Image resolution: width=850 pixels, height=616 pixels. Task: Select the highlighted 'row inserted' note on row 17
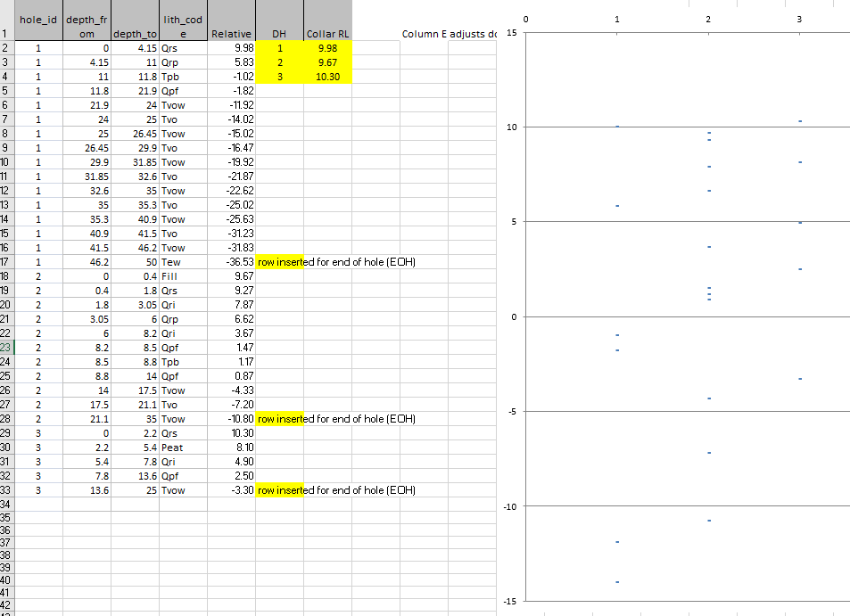pos(281,261)
